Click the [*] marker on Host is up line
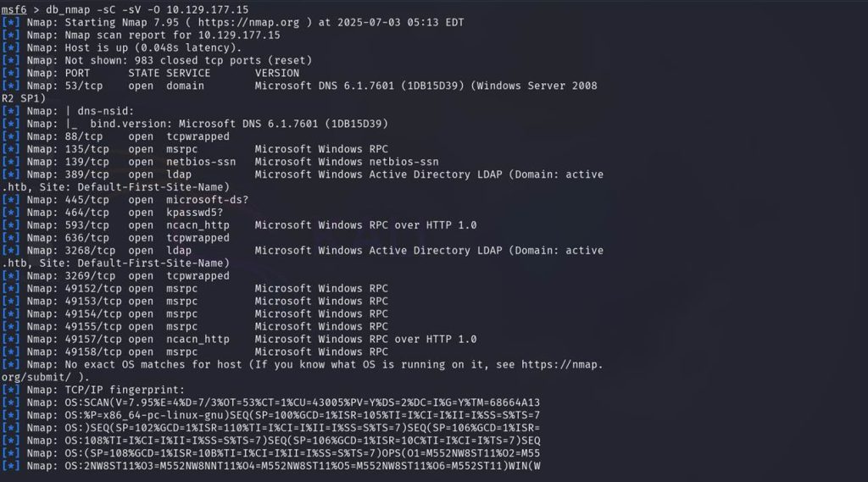The image size is (868, 482). coord(10,47)
